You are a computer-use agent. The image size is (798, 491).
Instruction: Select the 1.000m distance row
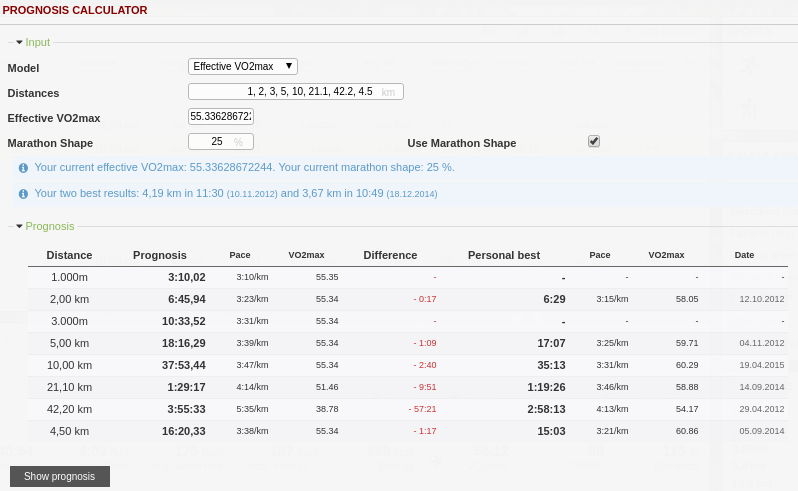point(408,277)
